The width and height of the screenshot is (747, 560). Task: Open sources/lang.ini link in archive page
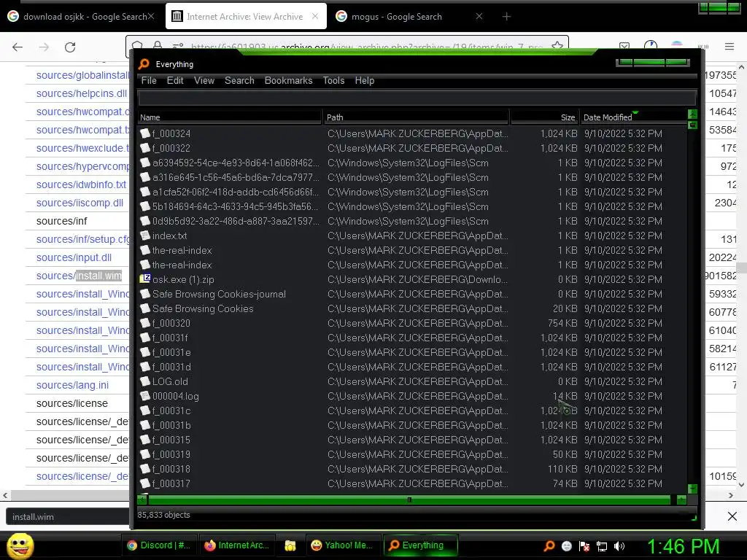(72, 385)
